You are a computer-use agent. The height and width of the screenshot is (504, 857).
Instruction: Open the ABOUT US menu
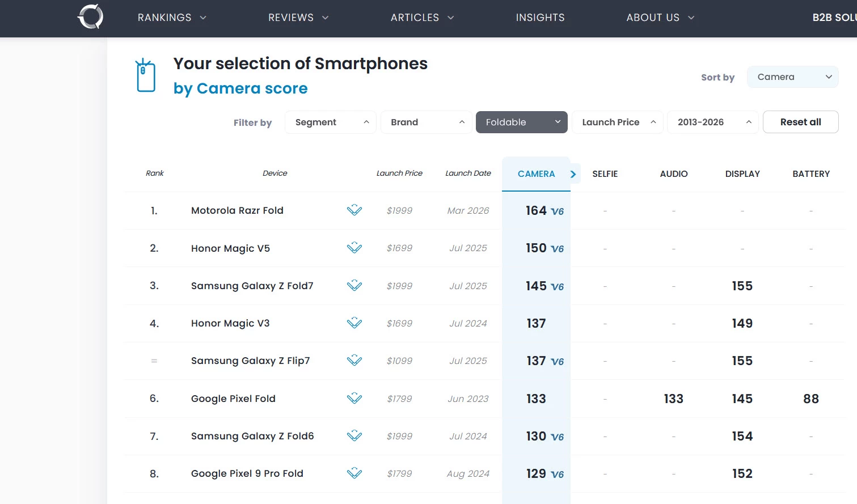tap(653, 18)
